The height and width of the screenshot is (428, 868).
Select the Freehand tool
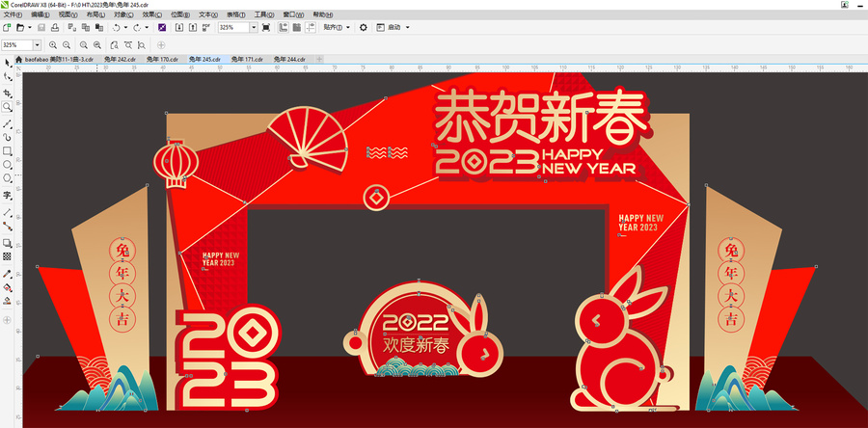click(x=7, y=123)
